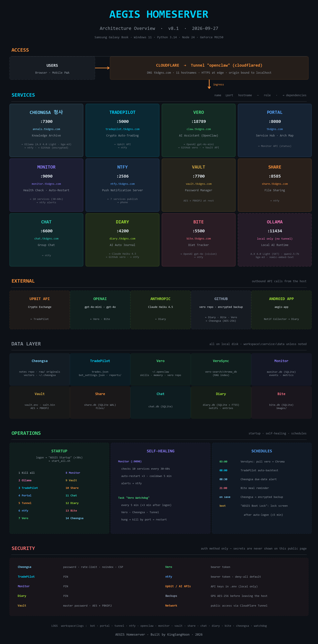Screen dimensions: 318x644
Task: Open the Cheongsa service card
Action: click(x=46, y=130)
